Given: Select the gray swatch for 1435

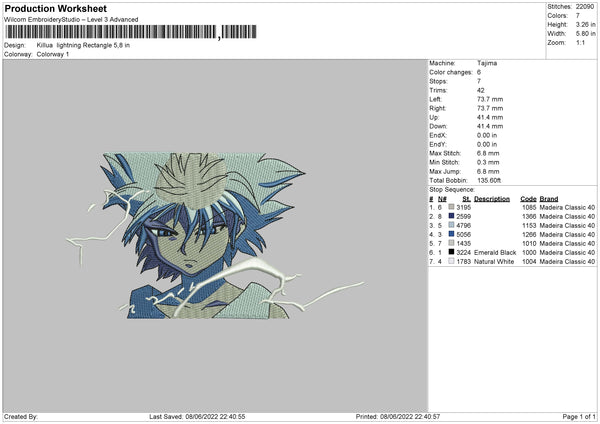Looking at the screenshot, I should click(451, 243).
